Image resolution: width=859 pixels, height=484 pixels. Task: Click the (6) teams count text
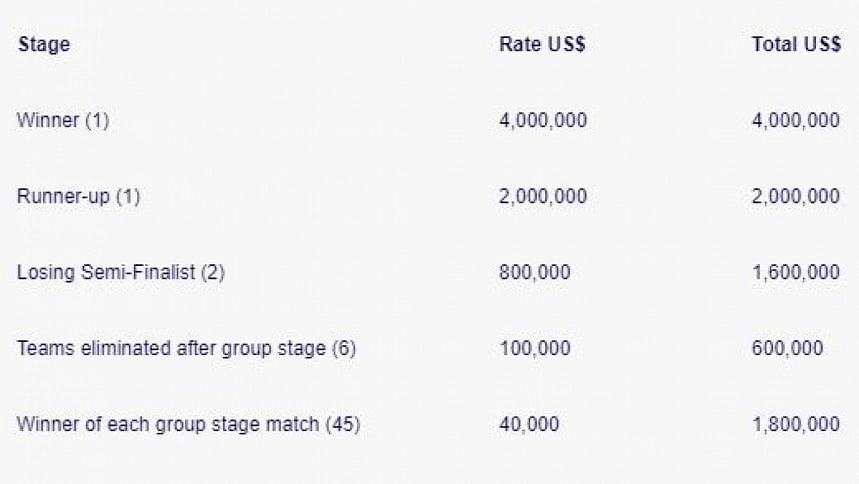[344, 349]
